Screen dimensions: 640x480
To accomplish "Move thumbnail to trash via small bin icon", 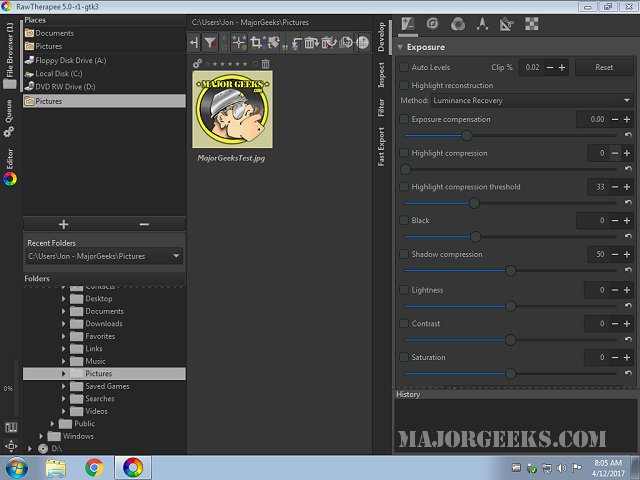I will [265, 64].
